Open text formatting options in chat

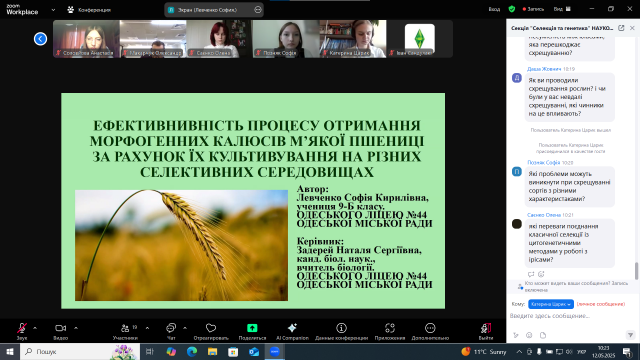[516, 335]
